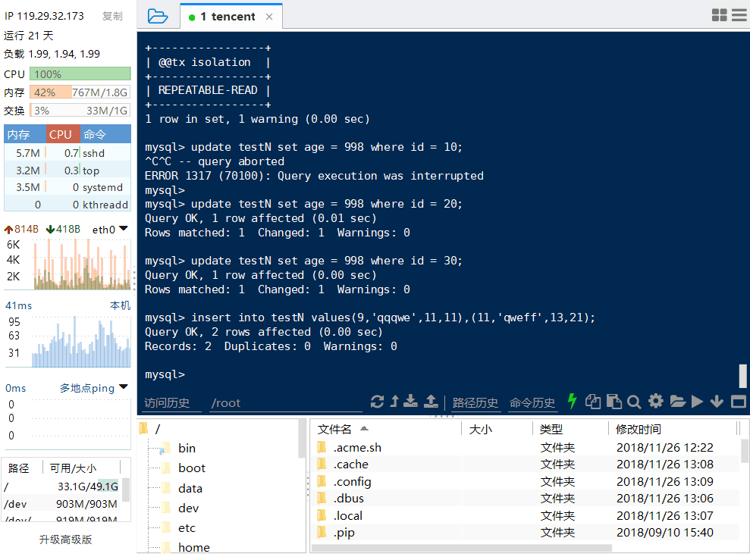Close the tencent session tab
This screenshot has height=560, width=750.
point(269,17)
